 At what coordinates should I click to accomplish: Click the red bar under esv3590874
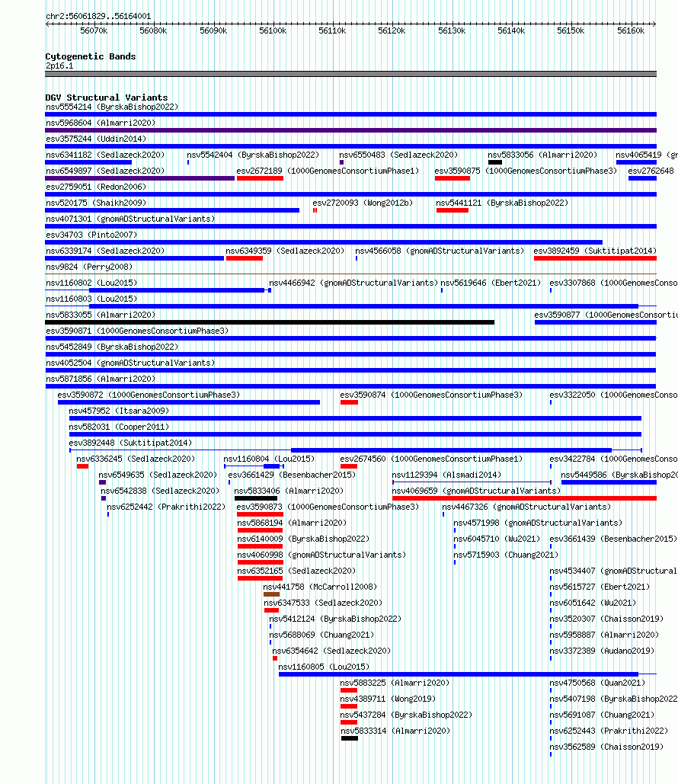(x=349, y=402)
